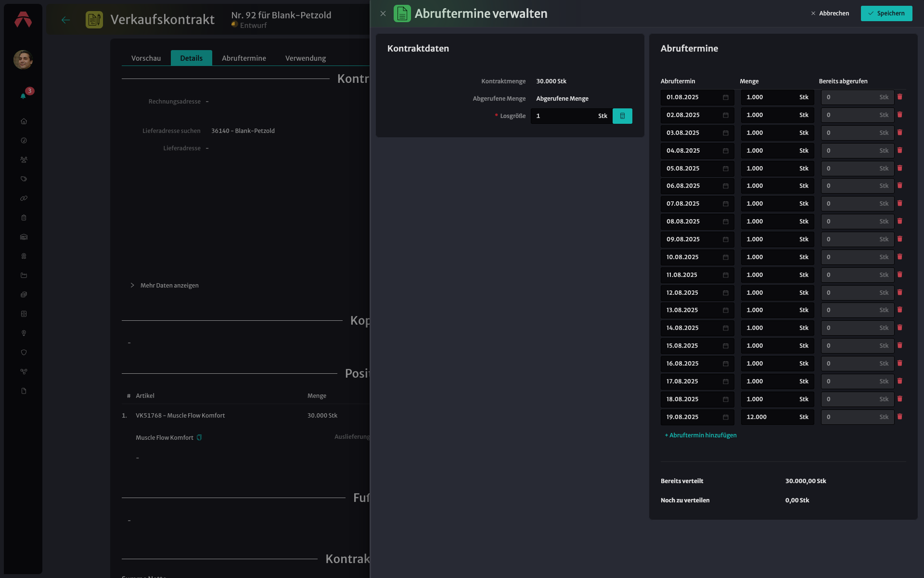Open calendar picker for 17.08.2025 date

pos(726,381)
